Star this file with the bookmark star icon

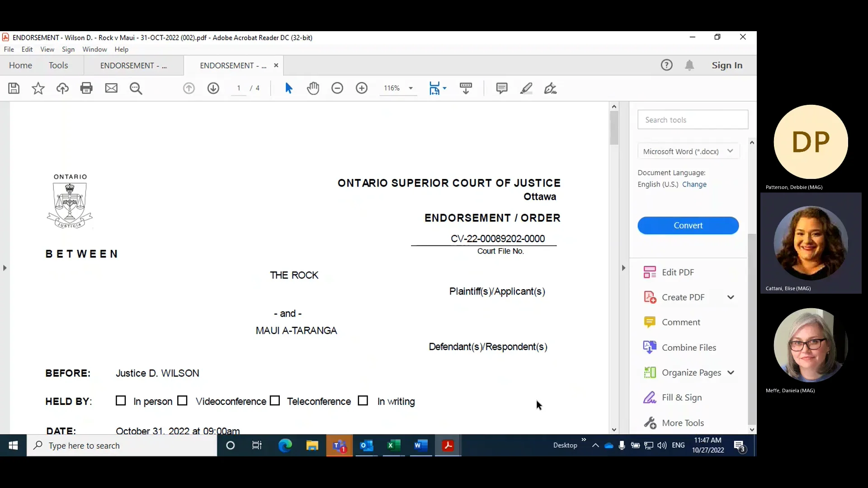pos(38,88)
